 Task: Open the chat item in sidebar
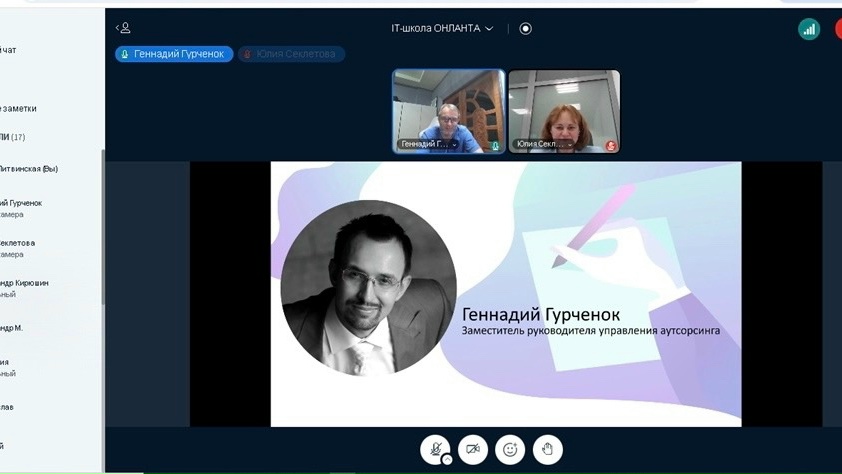[x=10, y=50]
